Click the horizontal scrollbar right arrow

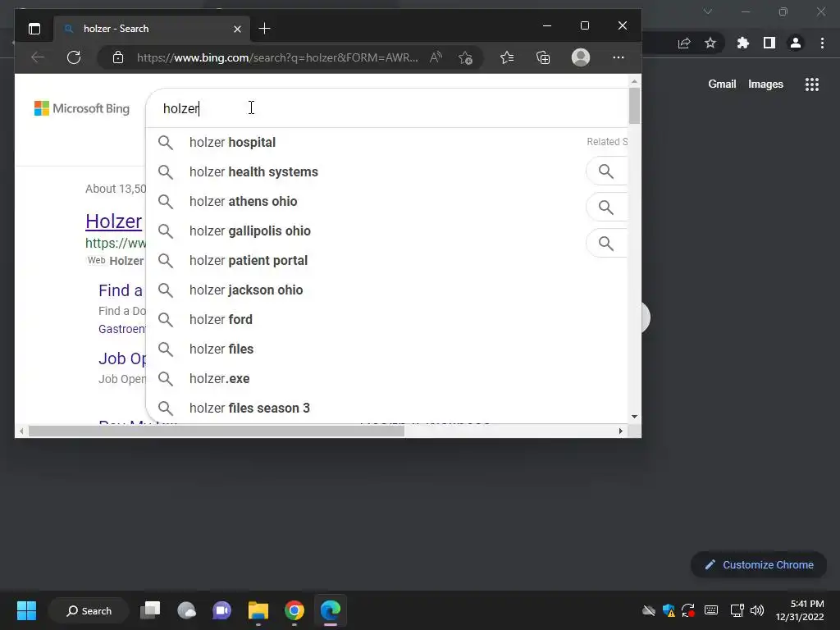[620, 431]
